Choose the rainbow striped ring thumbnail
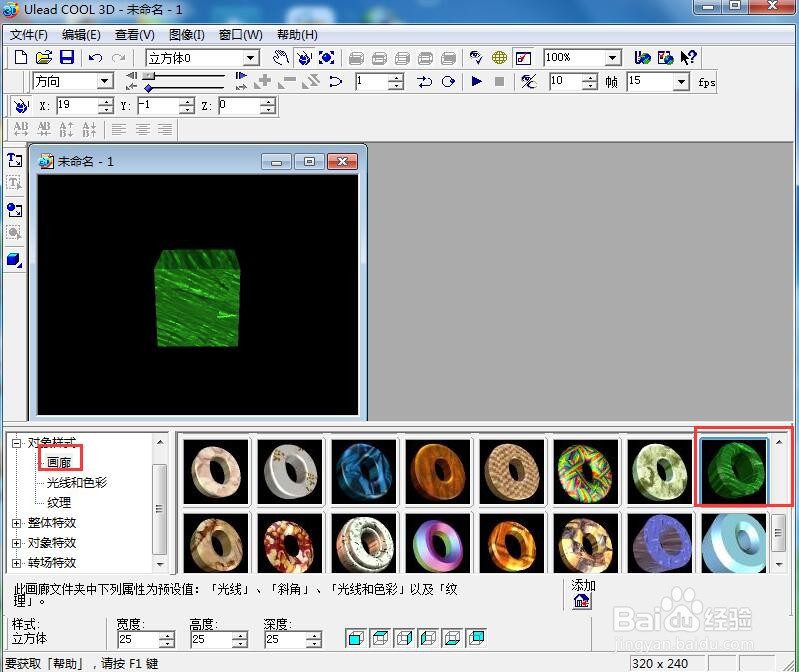 click(585, 472)
